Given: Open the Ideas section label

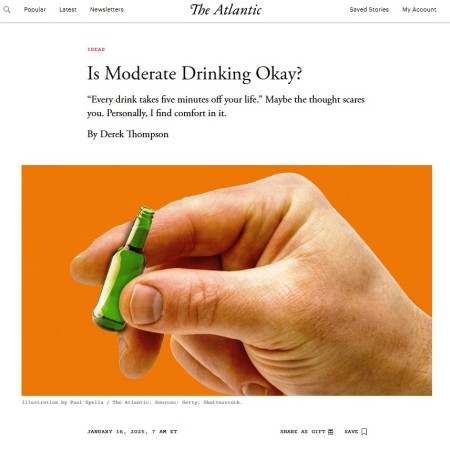Looking at the screenshot, I should click(96, 49).
